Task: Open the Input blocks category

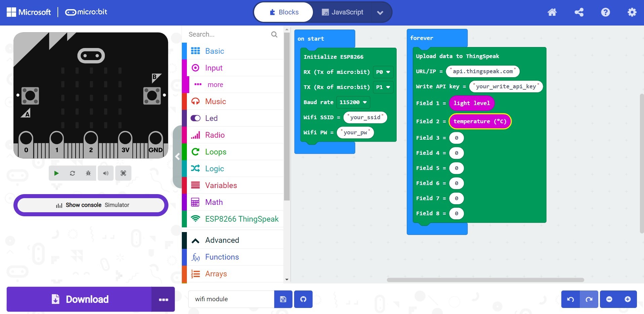Action: (233, 68)
